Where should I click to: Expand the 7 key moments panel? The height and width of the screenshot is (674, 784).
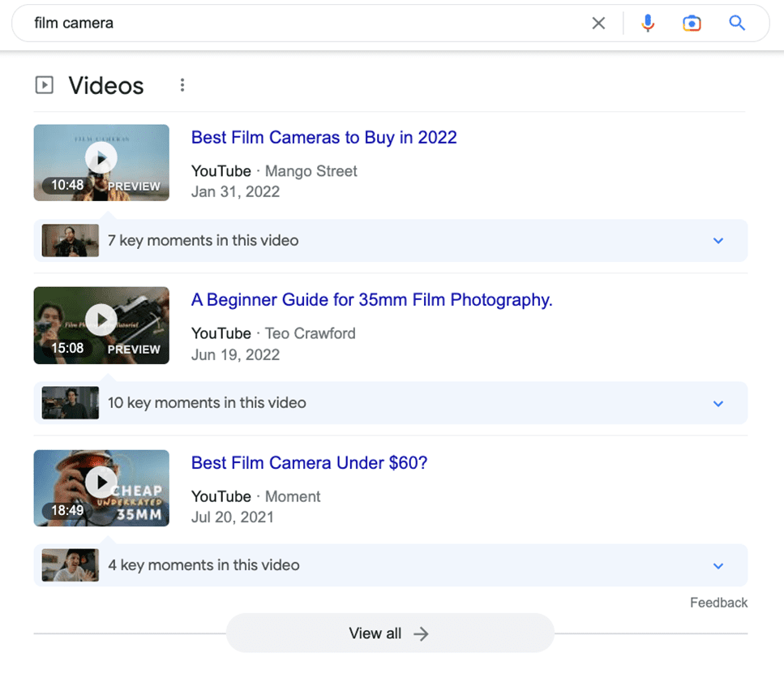click(718, 241)
